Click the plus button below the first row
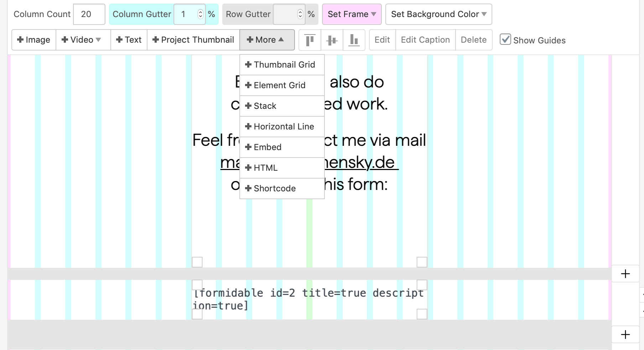 point(625,274)
